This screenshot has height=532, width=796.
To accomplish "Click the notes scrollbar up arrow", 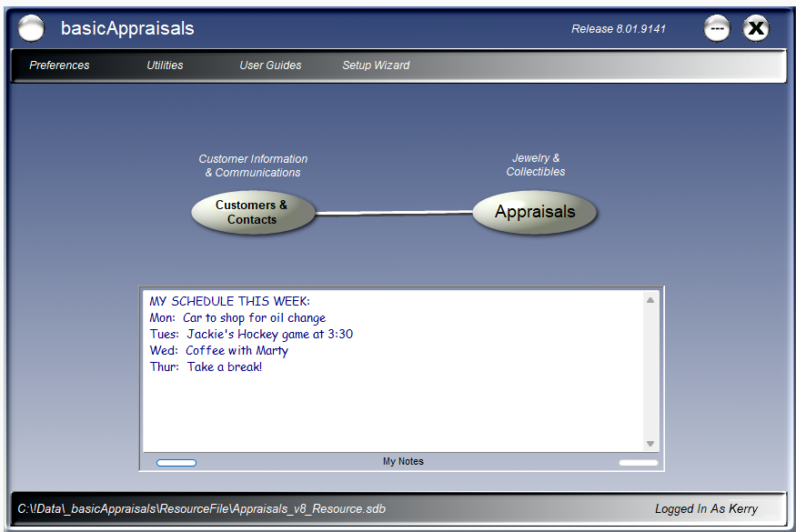I will click(650, 300).
